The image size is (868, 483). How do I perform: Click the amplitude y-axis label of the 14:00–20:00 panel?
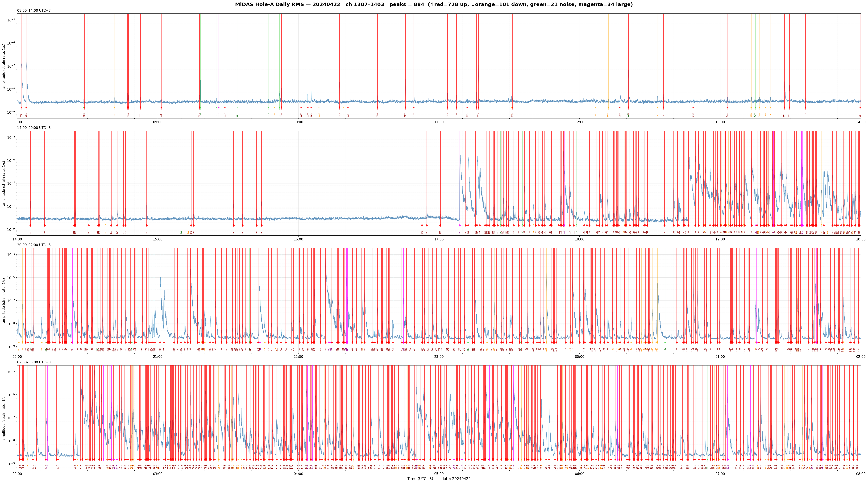[x=4, y=183]
